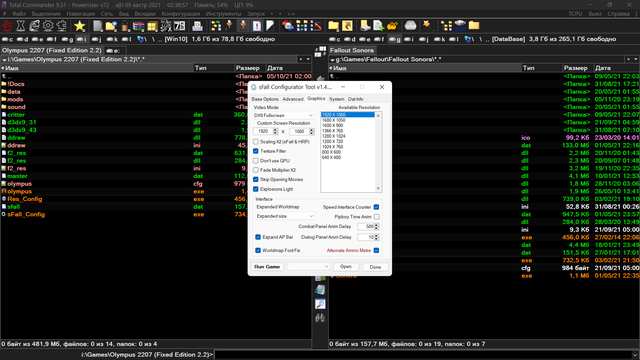Click the red exclamation document icon

pyautogui.click(x=257, y=26)
